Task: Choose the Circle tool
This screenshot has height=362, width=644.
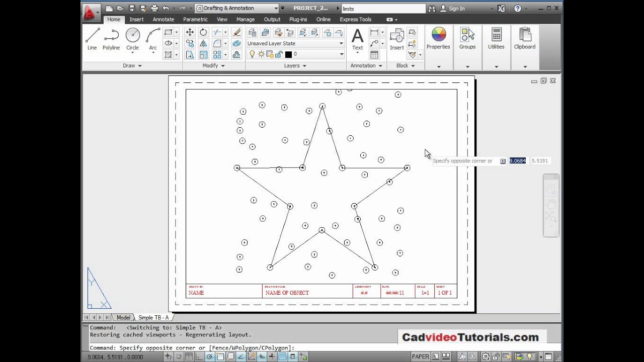Action: (x=132, y=39)
